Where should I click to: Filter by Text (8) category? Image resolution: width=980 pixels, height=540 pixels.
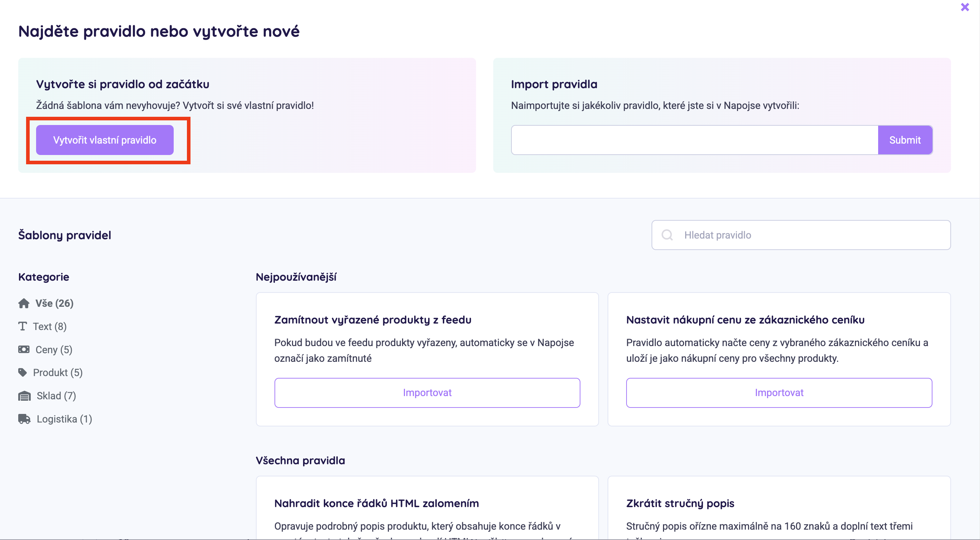pos(50,326)
